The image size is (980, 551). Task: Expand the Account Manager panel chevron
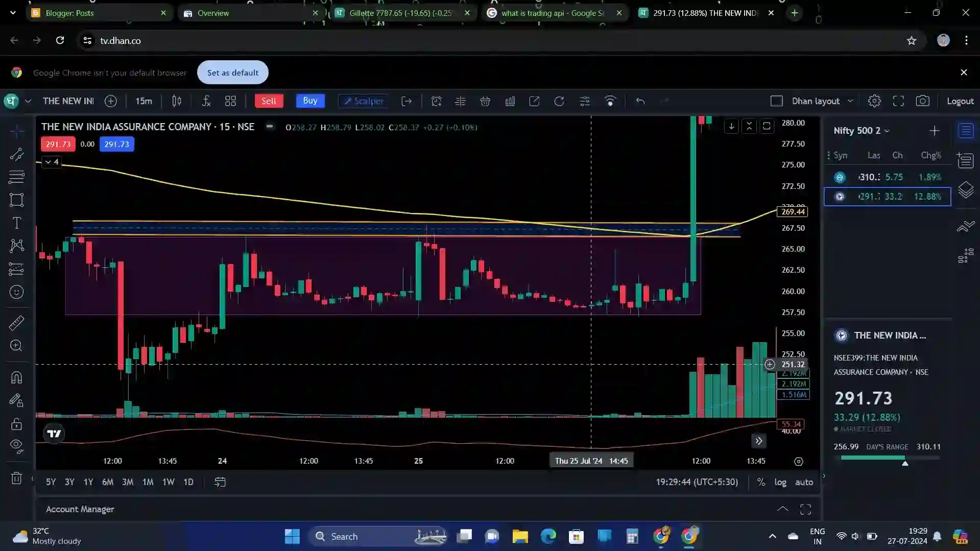782,509
